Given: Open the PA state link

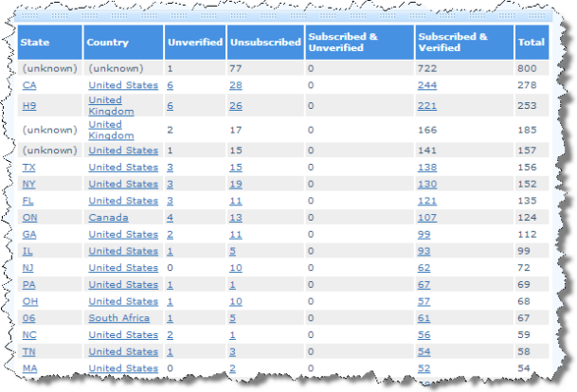Looking at the screenshot, I should [x=29, y=285].
